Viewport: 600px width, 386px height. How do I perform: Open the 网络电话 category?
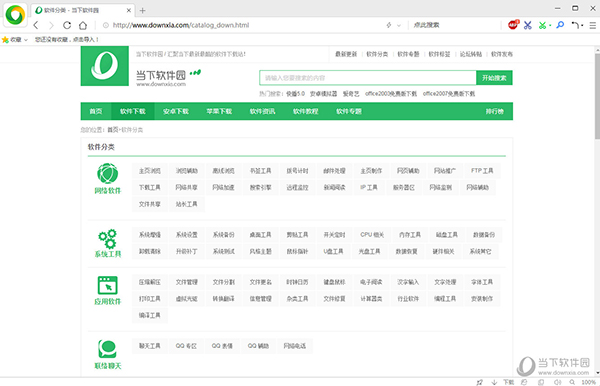point(295,346)
